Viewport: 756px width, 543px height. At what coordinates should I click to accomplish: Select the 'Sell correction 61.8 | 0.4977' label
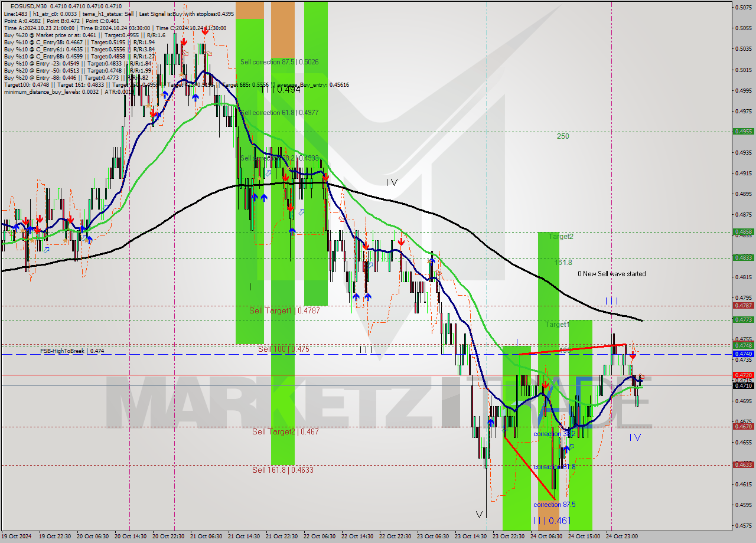[279, 113]
